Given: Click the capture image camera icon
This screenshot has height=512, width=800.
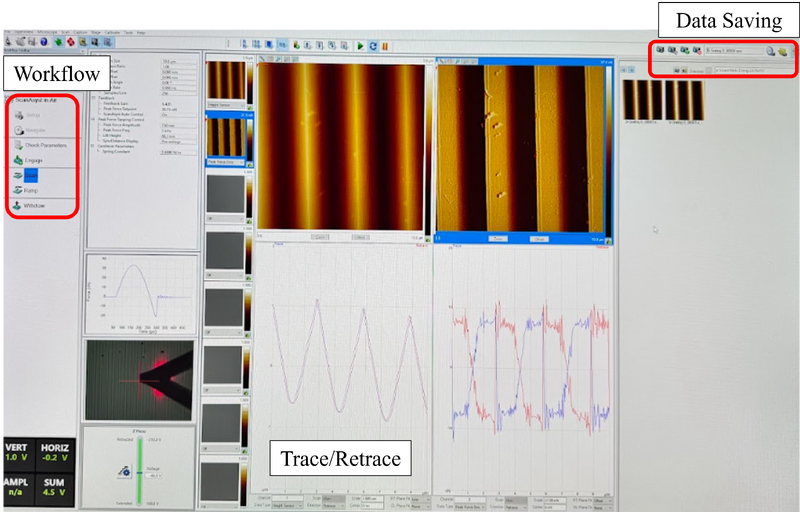Looking at the screenshot, I should 660,49.
